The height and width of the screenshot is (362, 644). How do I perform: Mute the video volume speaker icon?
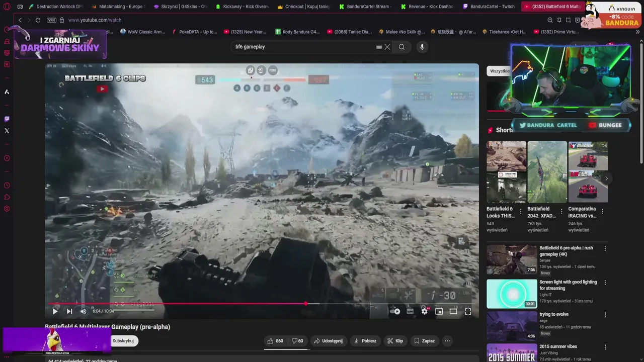(x=84, y=311)
